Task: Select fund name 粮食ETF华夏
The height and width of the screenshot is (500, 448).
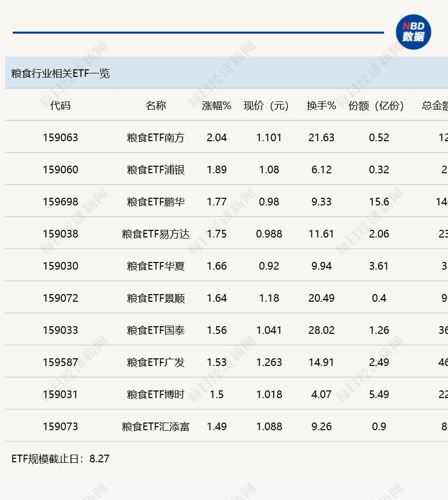Action: [155, 266]
